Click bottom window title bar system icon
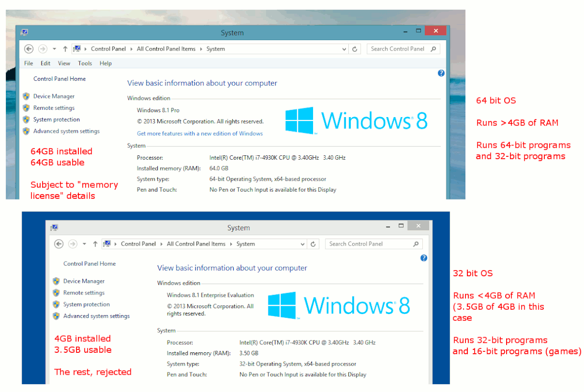 (x=54, y=227)
